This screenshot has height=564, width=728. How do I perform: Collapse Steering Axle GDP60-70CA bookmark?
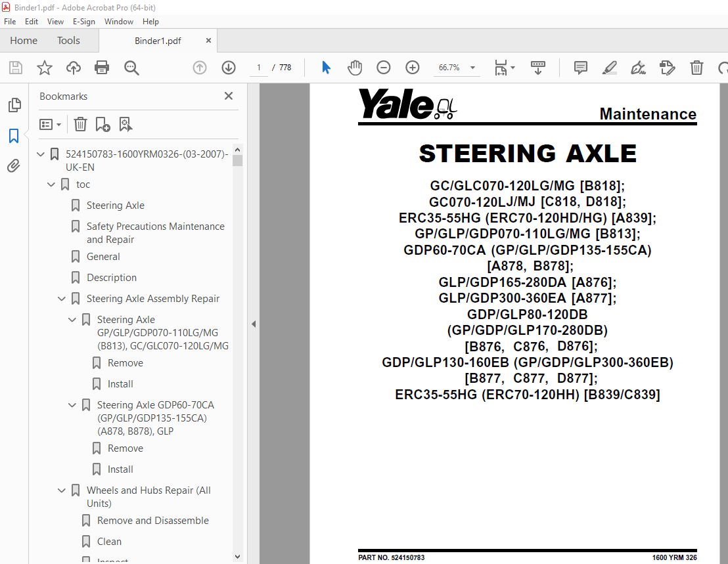(x=72, y=405)
